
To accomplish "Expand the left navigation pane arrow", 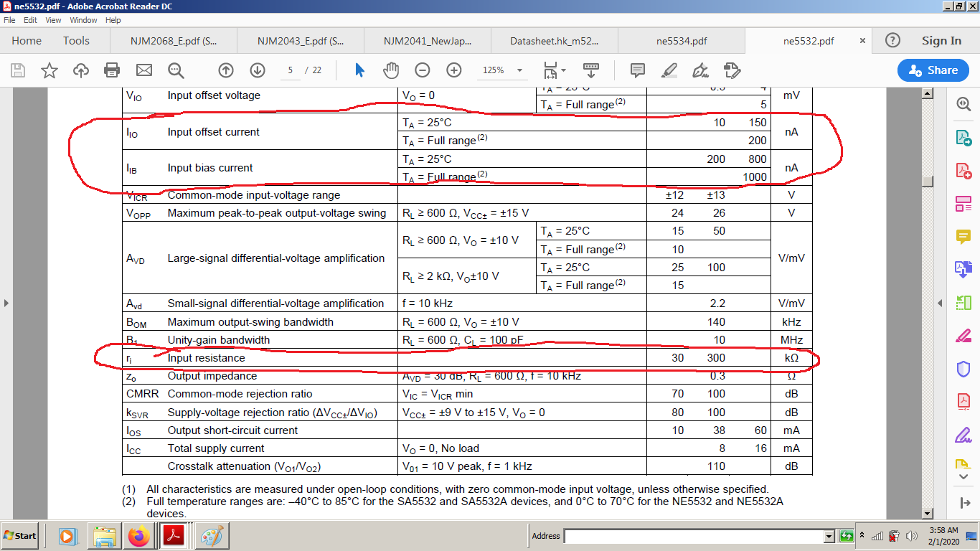I will click(6, 303).
